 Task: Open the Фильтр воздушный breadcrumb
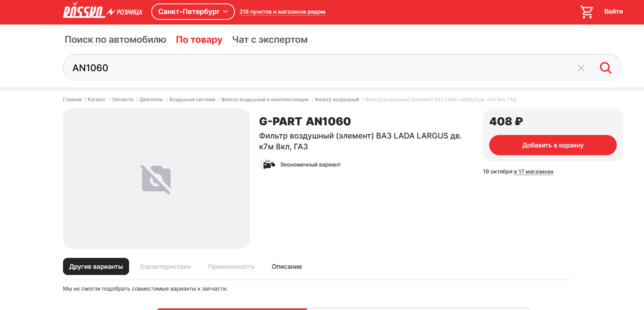(337, 100)
